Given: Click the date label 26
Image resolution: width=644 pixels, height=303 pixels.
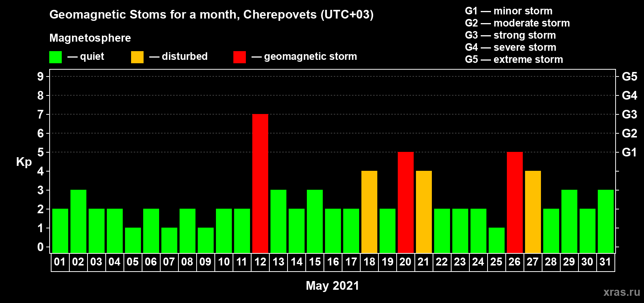Looking at the screenshot, I should (x=514, y=262).
